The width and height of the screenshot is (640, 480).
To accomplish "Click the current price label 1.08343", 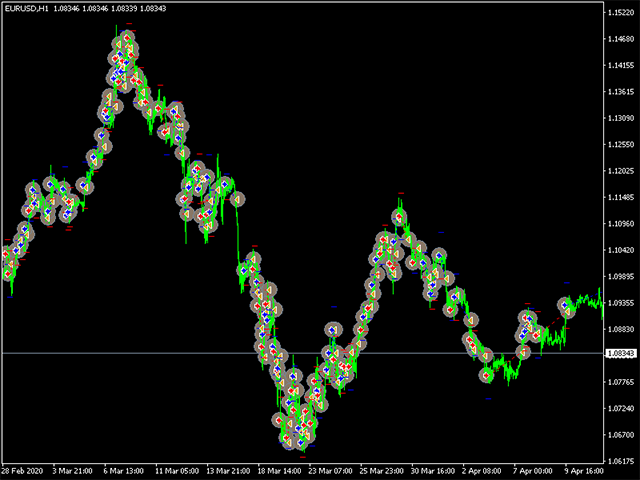I will (x=622, y=354).
